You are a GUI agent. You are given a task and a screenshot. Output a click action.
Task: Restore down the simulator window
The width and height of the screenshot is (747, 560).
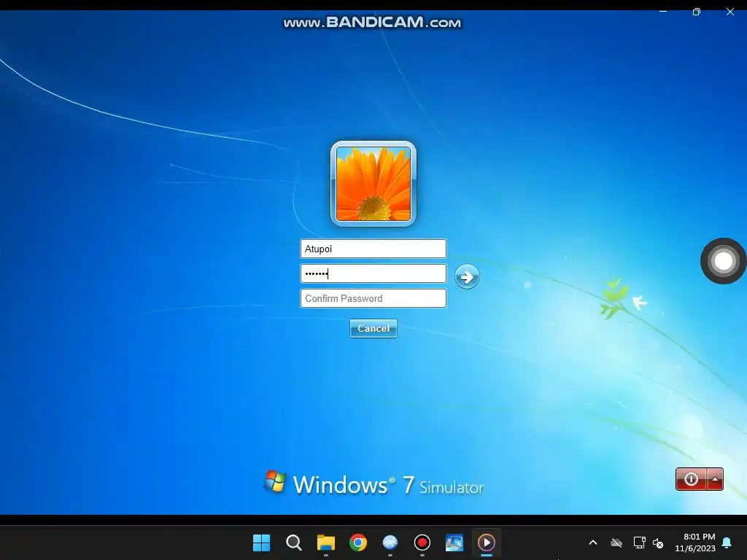[x=697, y=12]
